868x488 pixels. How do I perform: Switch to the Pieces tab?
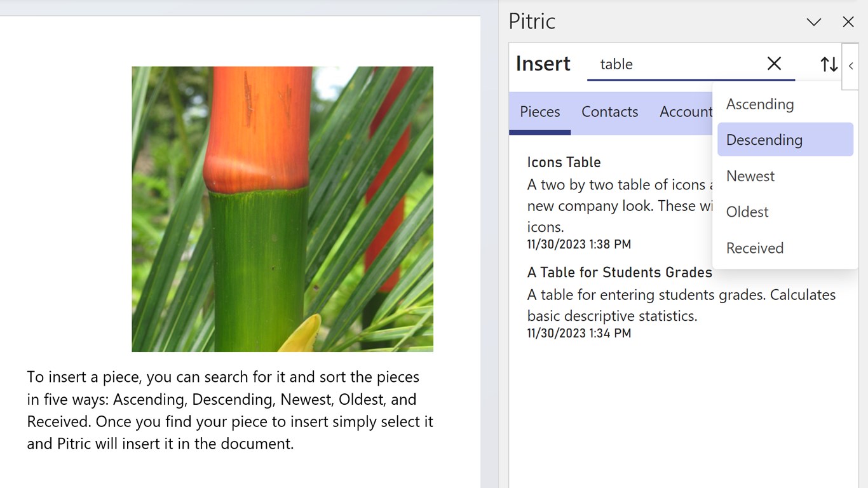pyautogui.click(x=539, y=112)
